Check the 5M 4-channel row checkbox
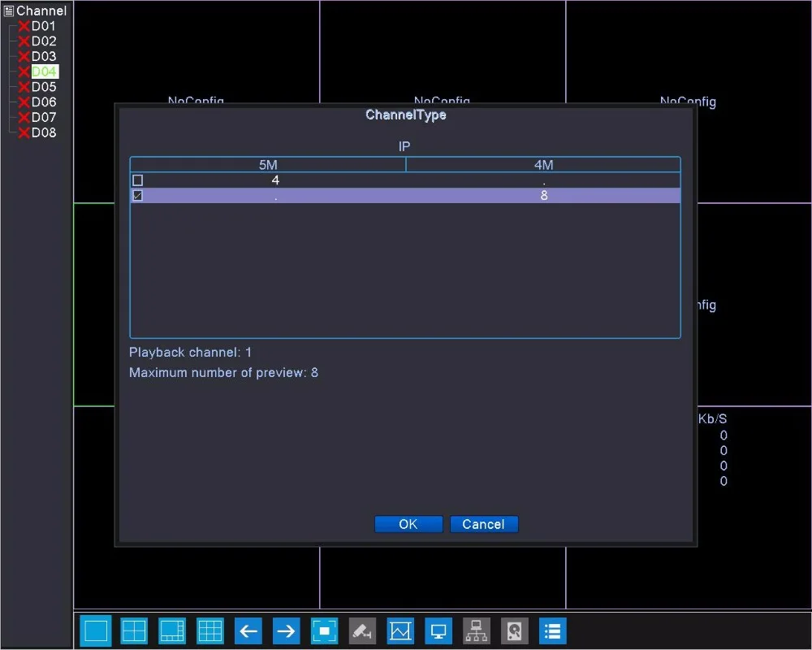This screenshot has width=812, height=650. tap(138, 180)
